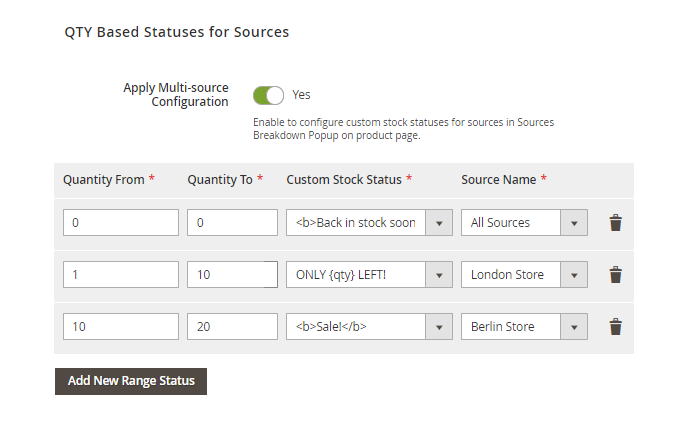Focus Quantity From field in Berlin Store row

120,327
